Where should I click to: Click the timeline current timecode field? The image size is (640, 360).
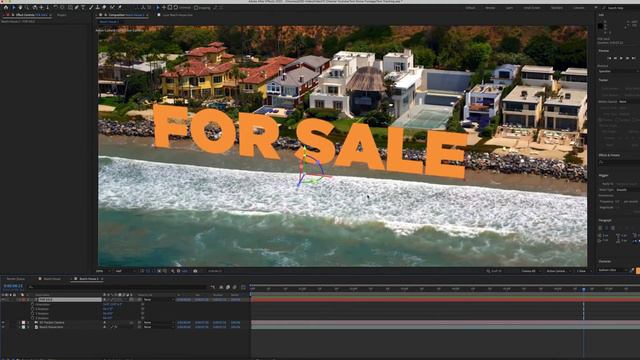tap(13, 286)
